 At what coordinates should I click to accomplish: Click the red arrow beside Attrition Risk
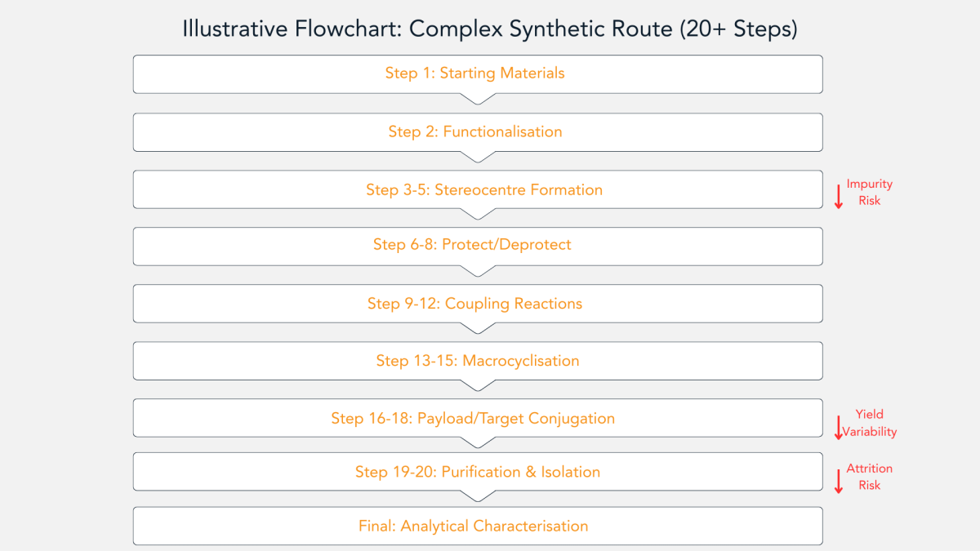click(838, 481)
